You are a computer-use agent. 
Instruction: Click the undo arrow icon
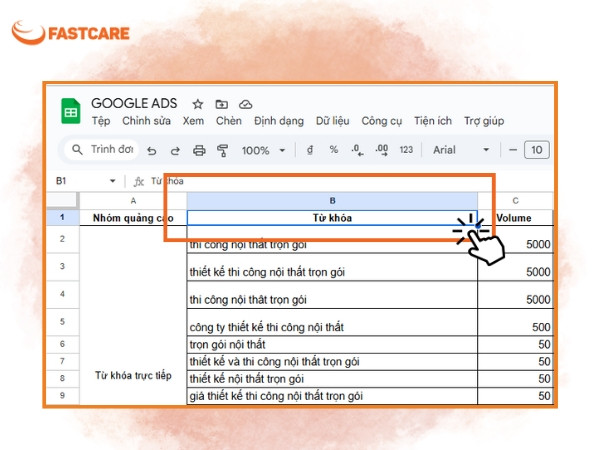pyautogui.click(x=152, y=151)
